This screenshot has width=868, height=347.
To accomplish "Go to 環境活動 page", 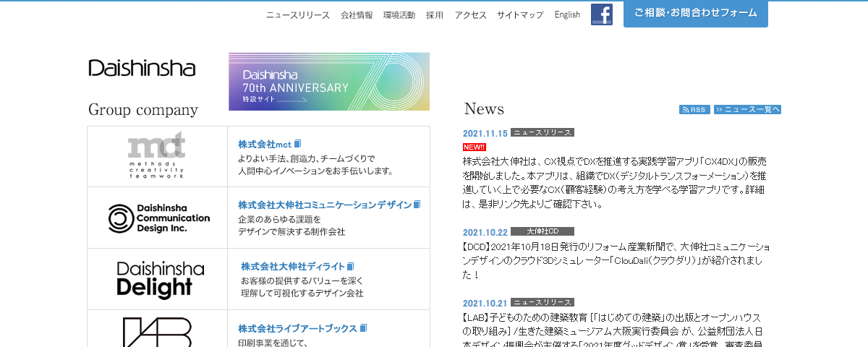I will pyautogui.click(x=399, y=15).
